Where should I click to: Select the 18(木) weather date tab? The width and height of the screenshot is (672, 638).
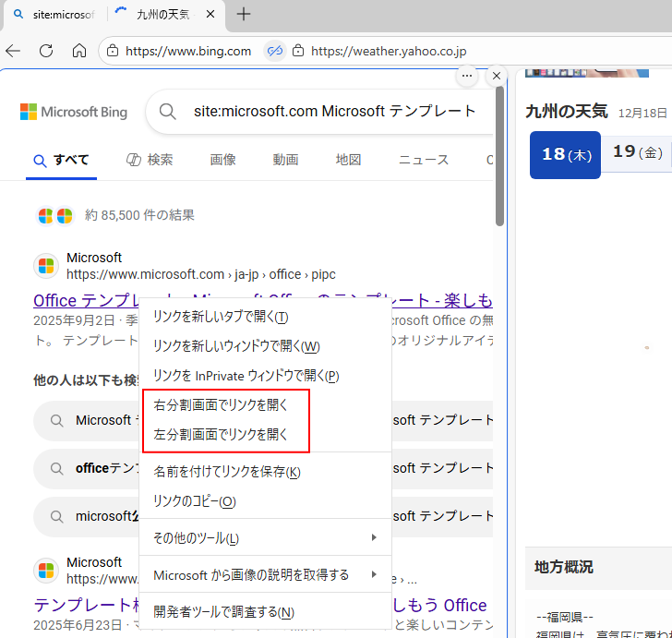(565, 155)
